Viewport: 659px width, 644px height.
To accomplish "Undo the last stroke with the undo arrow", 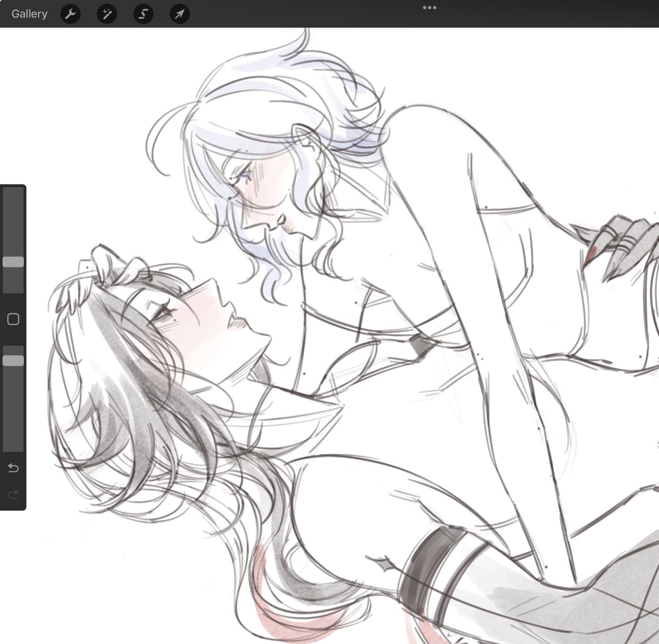I will [x=13, y=468].
